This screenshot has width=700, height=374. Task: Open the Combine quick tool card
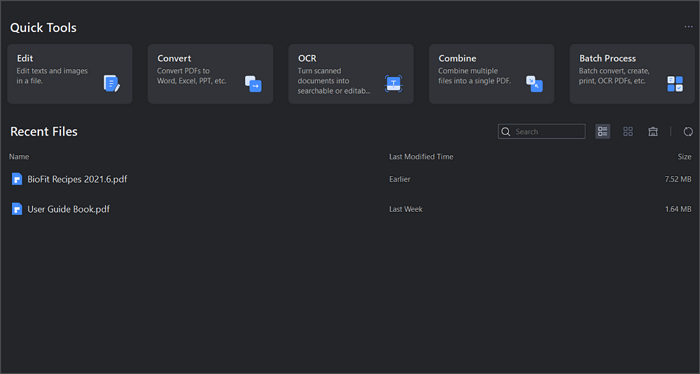click(492, 74)
